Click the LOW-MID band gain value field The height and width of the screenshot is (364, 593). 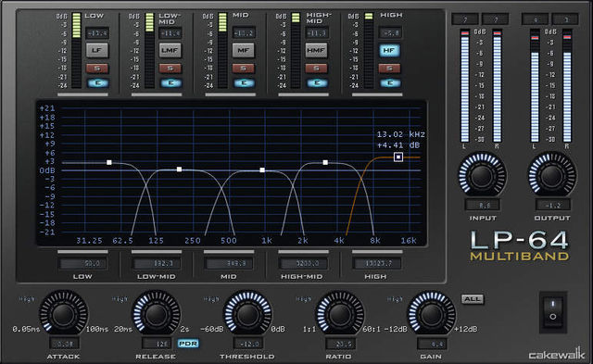(170, 33)
